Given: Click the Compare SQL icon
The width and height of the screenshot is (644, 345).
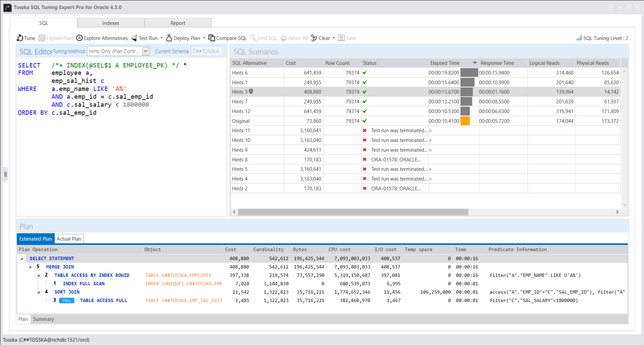Looking at the screenshot, I should tap(212, 38).
